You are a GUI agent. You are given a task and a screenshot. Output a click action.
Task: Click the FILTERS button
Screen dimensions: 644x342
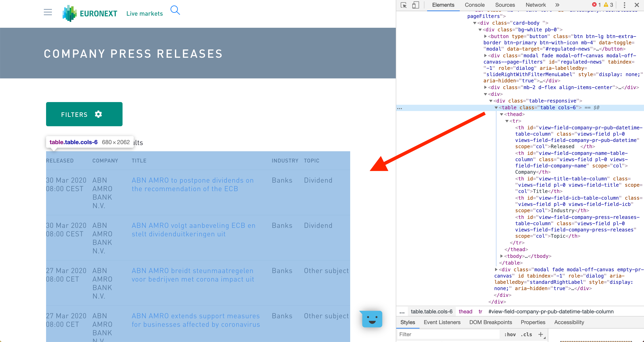pos(84,114)
